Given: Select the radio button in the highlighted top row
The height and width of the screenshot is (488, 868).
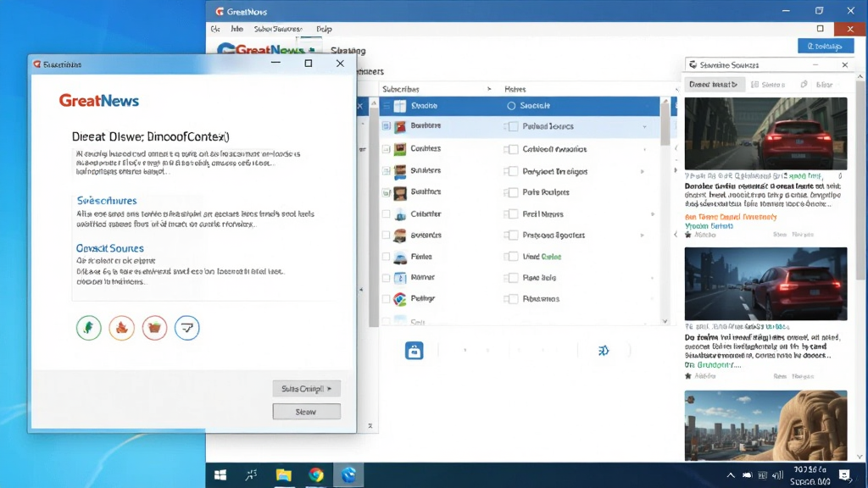Looking at the screenshot, I should (x=511, y=106).
